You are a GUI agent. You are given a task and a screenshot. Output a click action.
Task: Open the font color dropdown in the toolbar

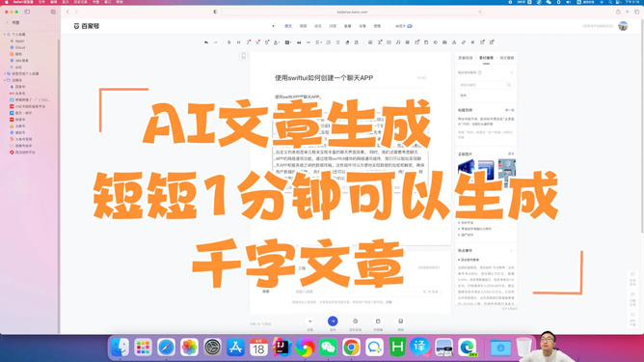click(277, 42)
